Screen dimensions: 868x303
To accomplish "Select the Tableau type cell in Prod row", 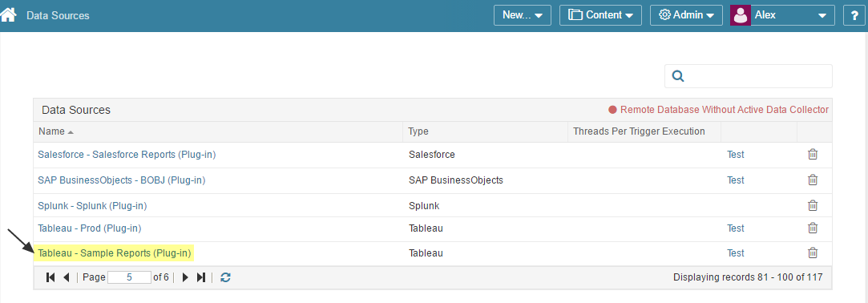I will pyautogui.click(x=426, y=228).
